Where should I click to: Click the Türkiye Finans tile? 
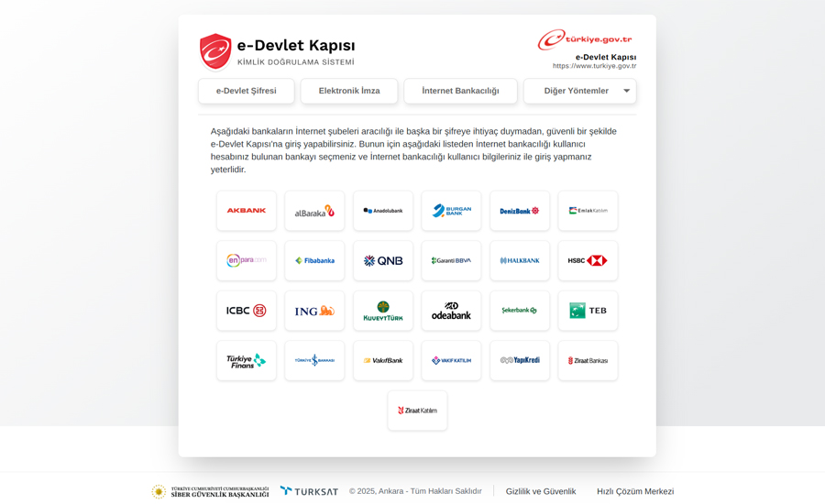[247, 360]
